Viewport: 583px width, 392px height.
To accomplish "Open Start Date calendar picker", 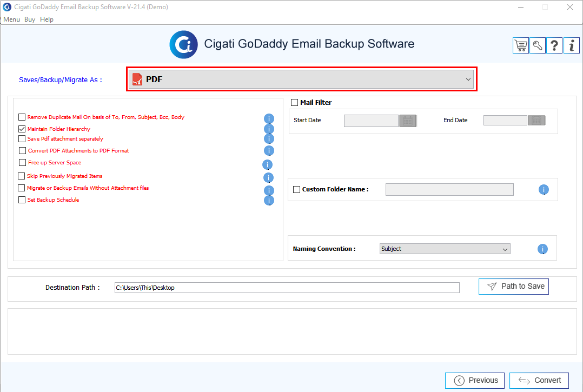I will [408, 121].
